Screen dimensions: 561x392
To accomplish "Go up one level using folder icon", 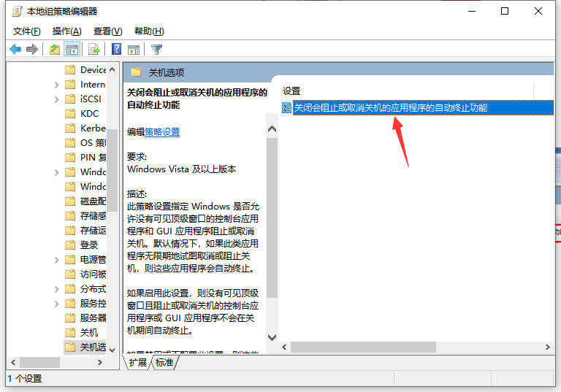I will click(55, 50).
